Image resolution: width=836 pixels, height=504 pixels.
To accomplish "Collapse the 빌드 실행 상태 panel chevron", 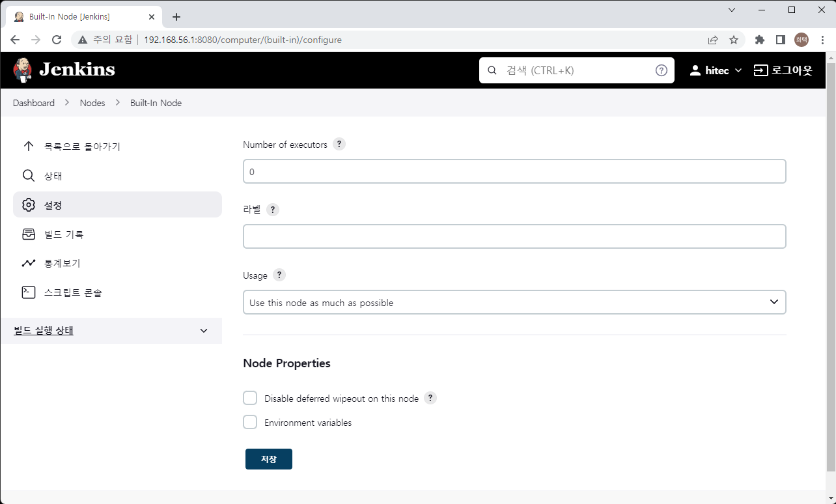I will pyautogui.click(x=204, y=331).
